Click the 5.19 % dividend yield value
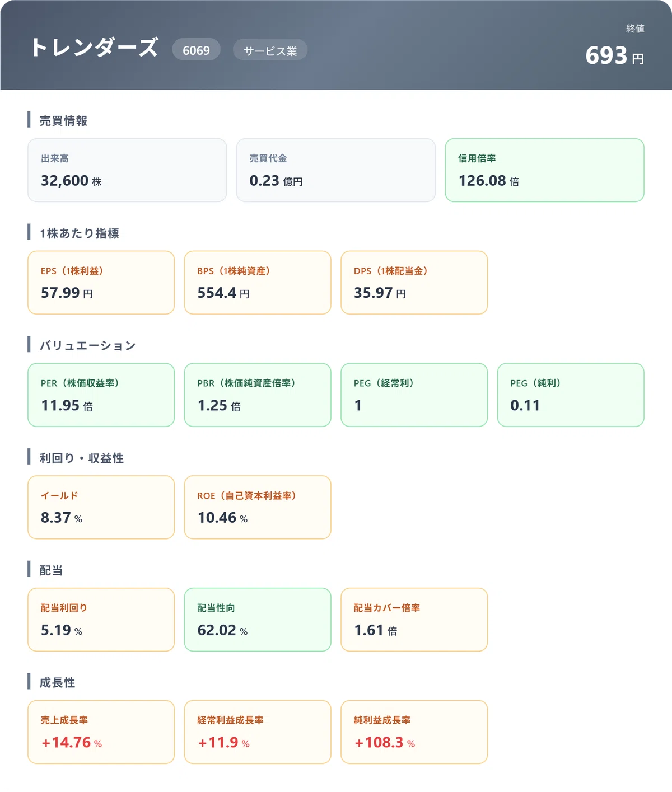672x792 pixels. (62, 630)
